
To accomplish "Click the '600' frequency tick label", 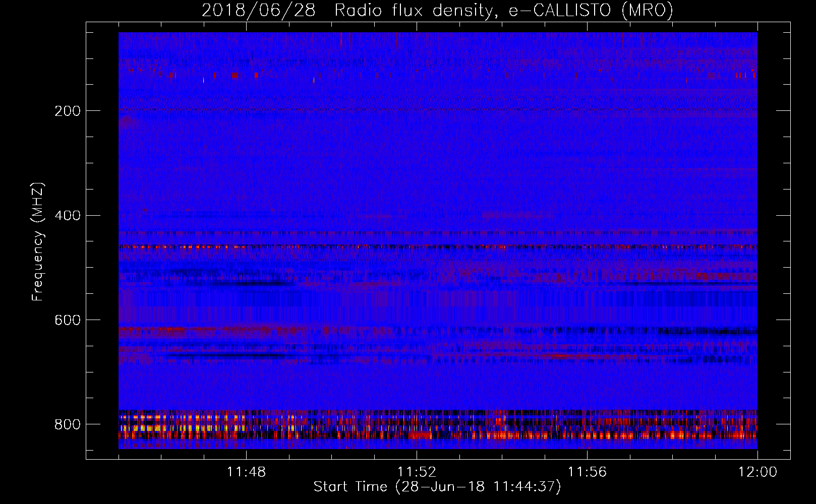I will [67, 321].
